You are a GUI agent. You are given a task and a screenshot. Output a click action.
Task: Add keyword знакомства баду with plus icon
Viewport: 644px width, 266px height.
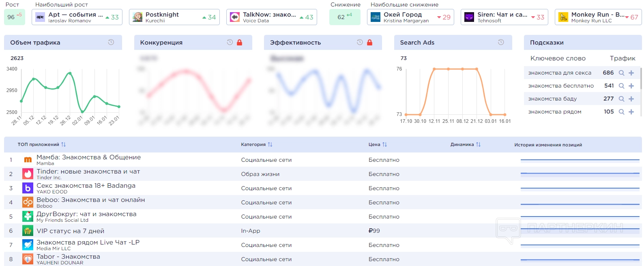pos(631,99)
